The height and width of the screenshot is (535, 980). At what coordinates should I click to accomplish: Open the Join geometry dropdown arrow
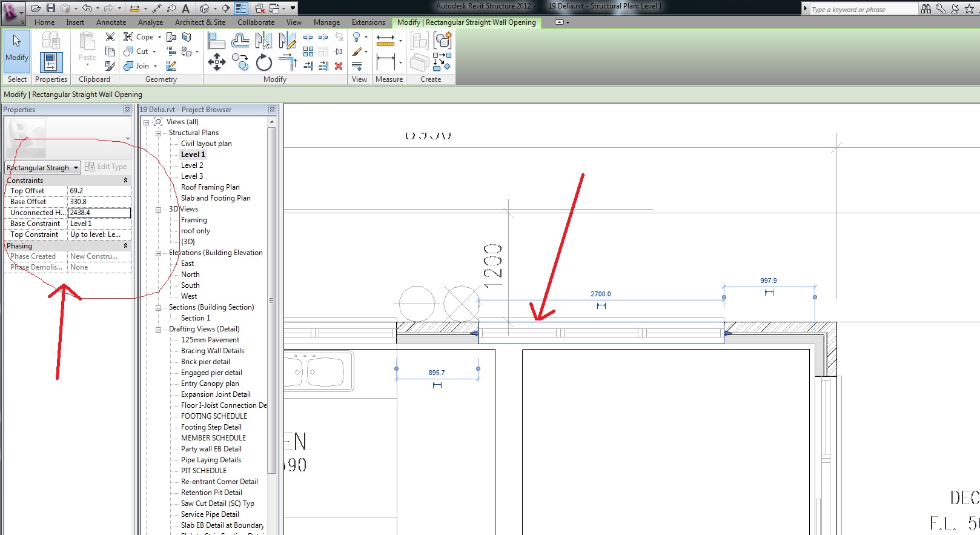156,66
